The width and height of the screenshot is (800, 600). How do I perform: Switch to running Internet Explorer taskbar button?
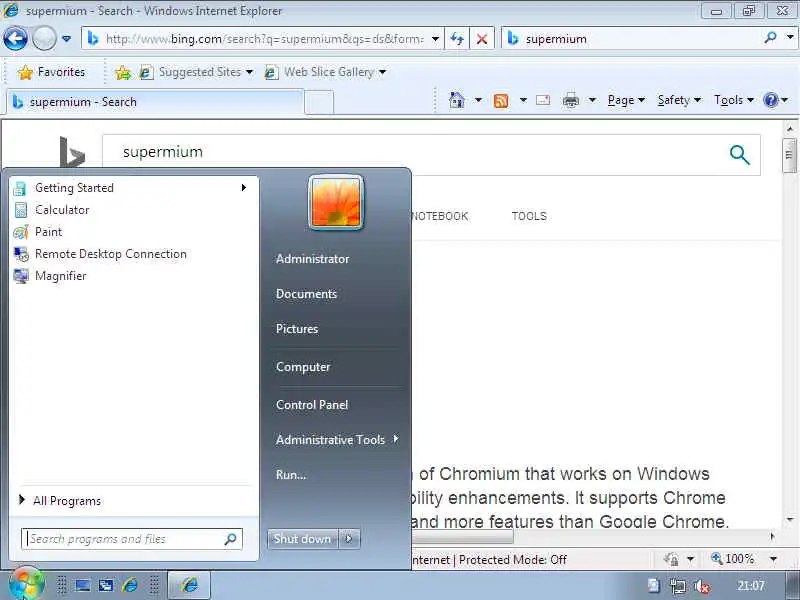click(x=189, y=585)
